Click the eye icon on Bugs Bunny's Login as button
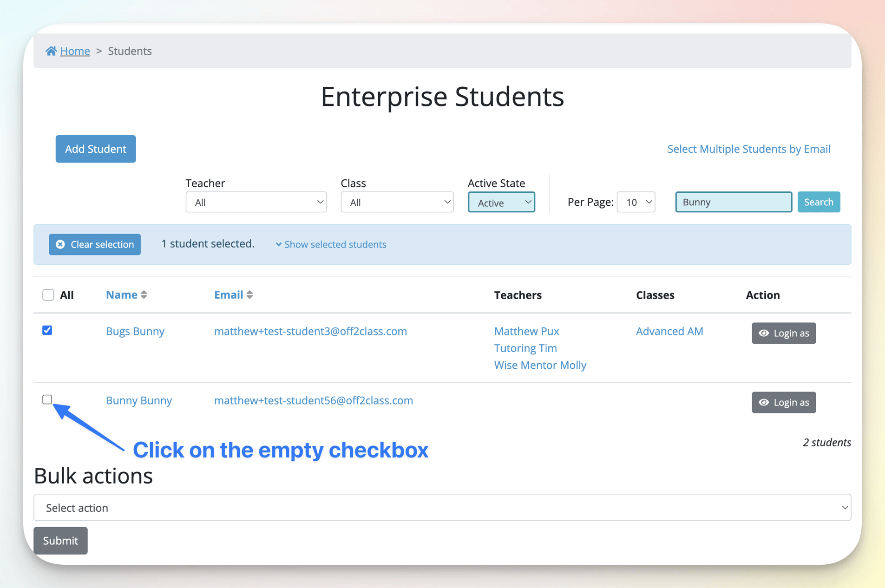 point(764,333)
